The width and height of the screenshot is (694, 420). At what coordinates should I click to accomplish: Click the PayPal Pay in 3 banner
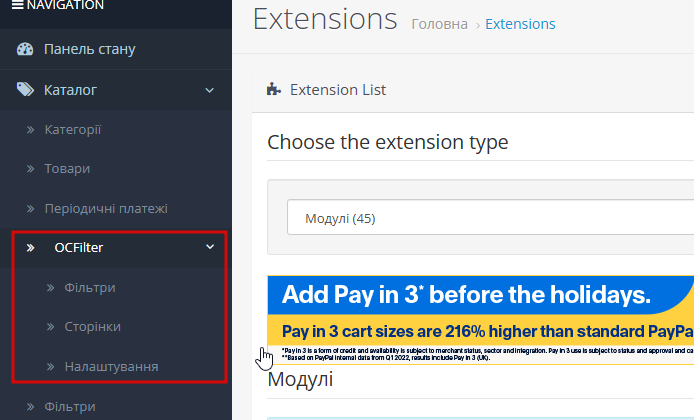480,318
